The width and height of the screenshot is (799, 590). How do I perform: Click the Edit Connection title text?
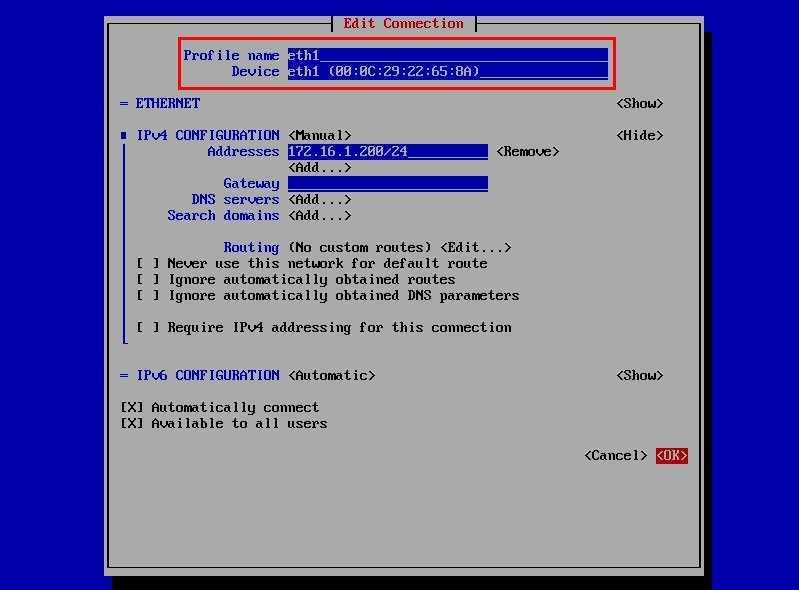pos(403,23)
